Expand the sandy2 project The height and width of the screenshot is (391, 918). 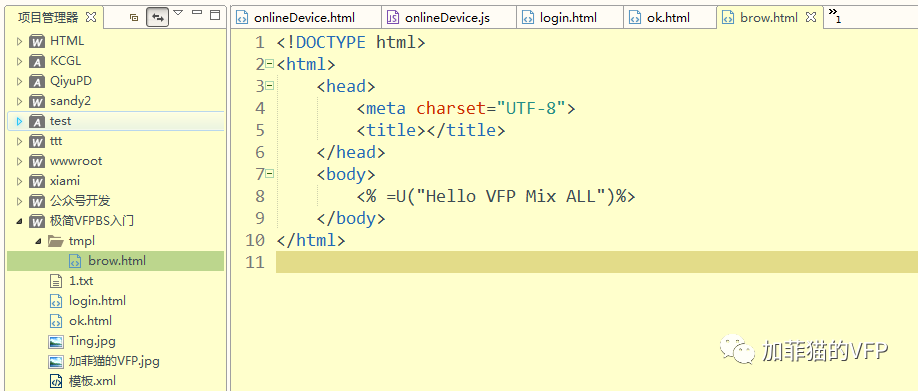tap(19, 101)
